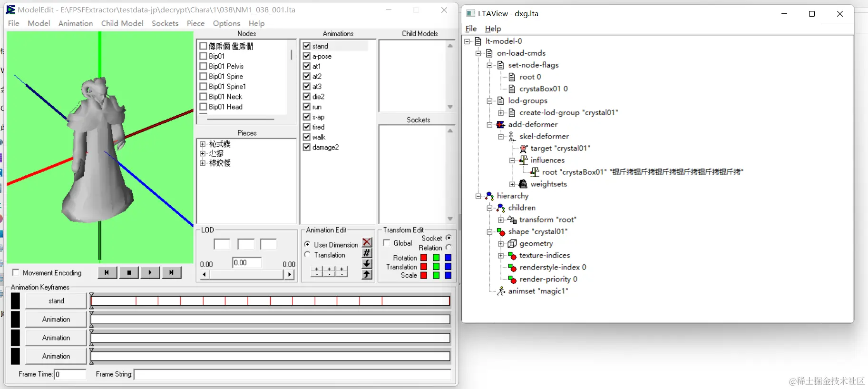
Task: Click the weightsets node icon
Action: [523, 184]
